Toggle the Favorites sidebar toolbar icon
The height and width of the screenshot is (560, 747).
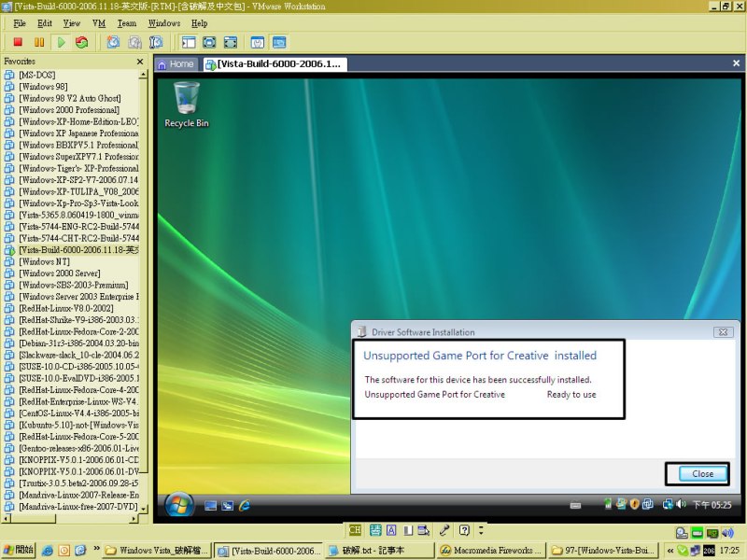pos(189,42)
